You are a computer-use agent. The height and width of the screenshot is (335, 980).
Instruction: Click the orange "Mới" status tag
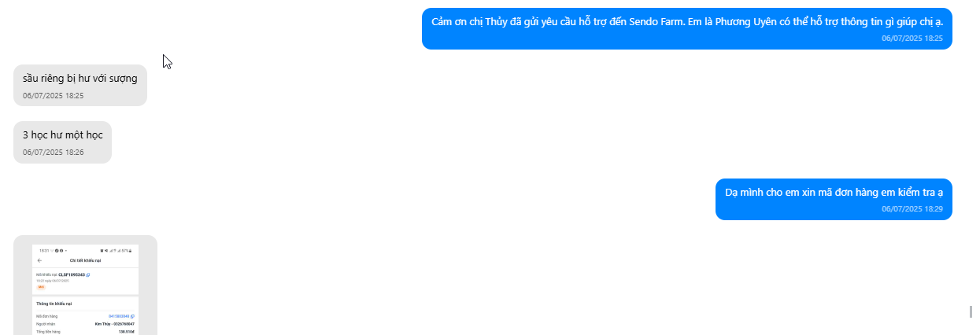[x=41, y=287]
